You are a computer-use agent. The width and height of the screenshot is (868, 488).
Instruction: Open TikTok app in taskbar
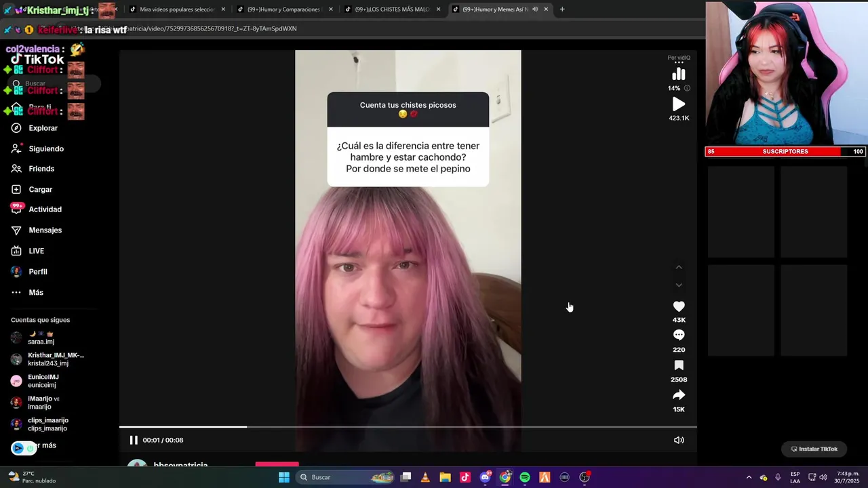465,477
